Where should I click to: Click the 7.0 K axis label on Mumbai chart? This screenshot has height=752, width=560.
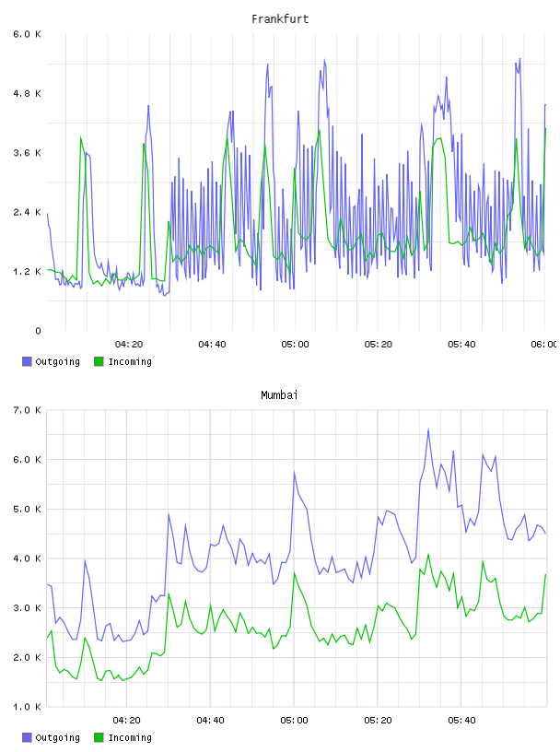[28, 410]
